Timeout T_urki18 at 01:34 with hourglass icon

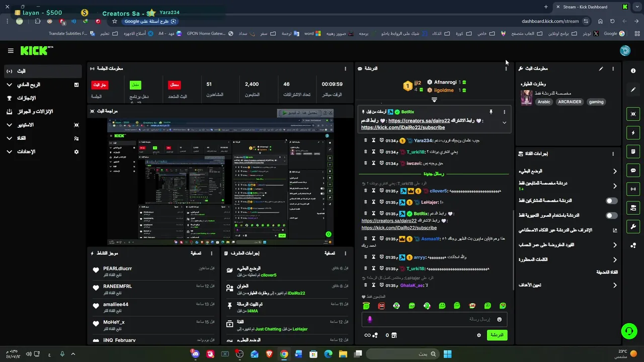pos(373,152)
